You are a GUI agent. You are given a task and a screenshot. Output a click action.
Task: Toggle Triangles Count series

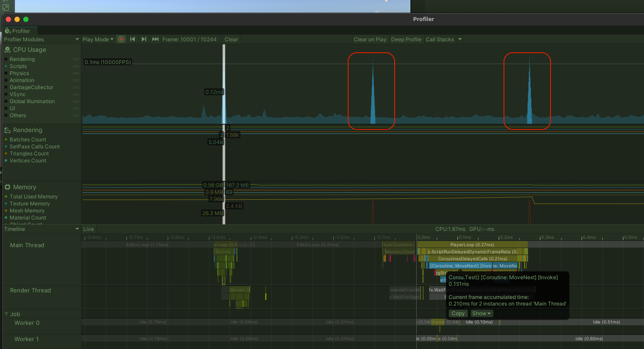(6, 154)
